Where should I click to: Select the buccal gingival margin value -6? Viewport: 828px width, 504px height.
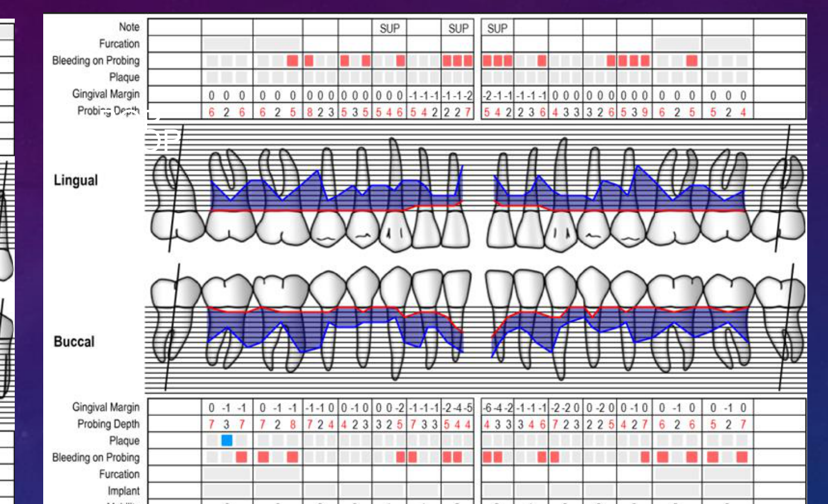pos(487,408)
